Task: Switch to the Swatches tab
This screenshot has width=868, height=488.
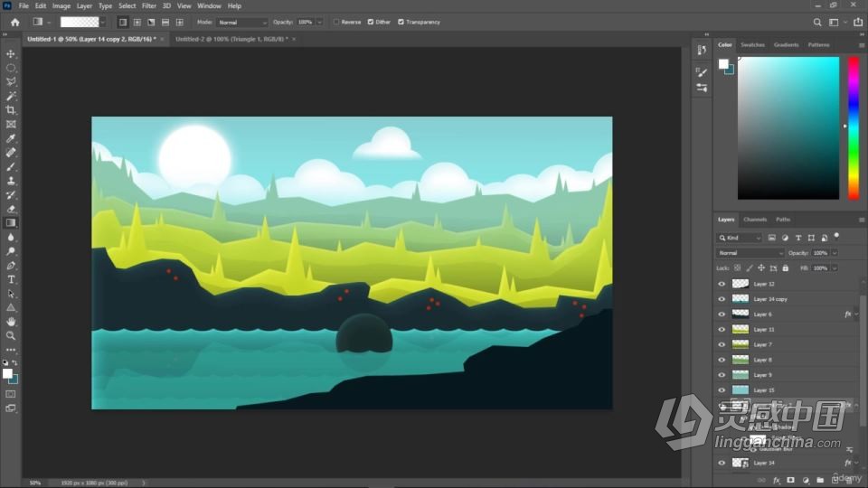Action: 752,45
